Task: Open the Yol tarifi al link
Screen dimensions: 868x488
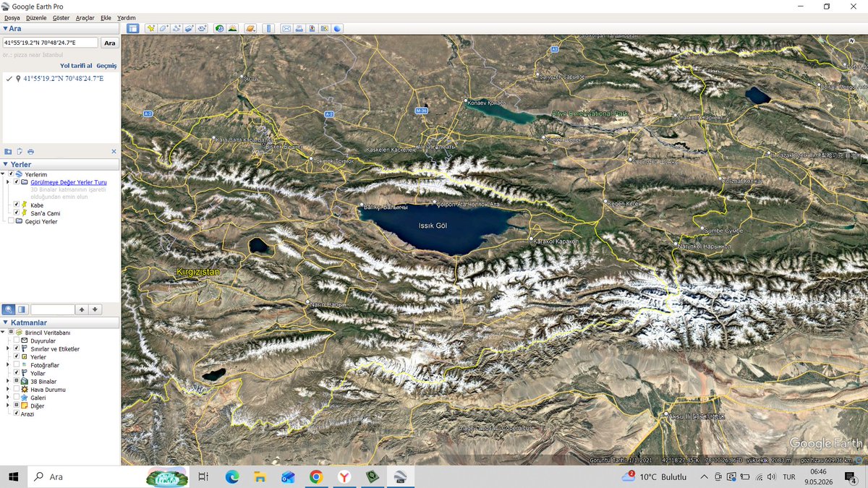Action: click(76, 65)
